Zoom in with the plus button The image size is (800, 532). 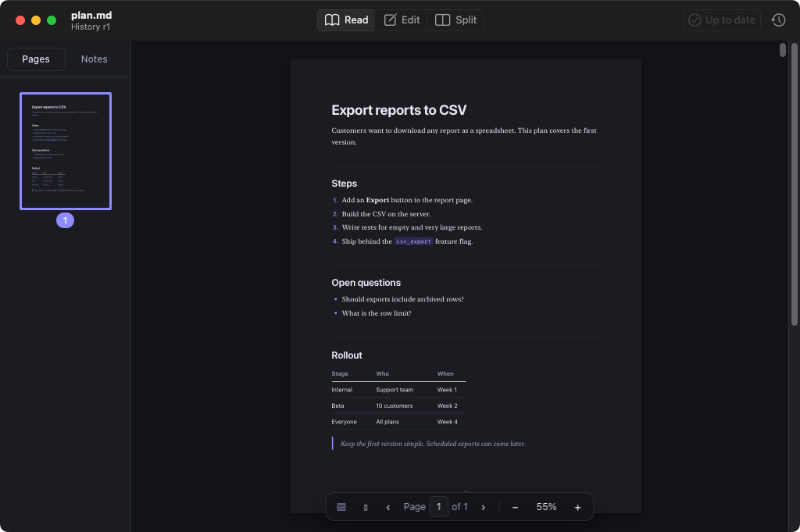[577, 507]
